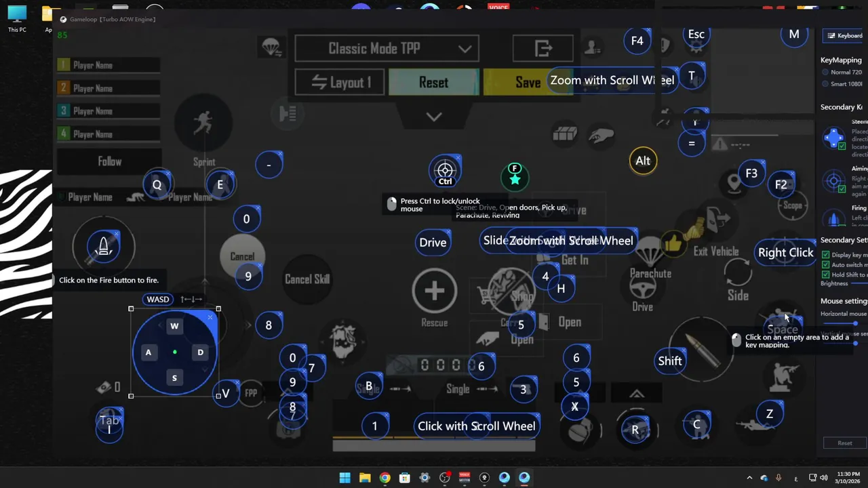Toggle the Aiming secondary key checkbox
Viewport: 868px width, 488px height.
[x=842, y=188]
